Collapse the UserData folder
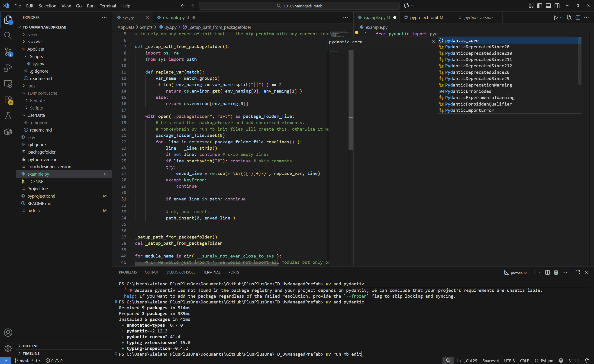Viewport: 594px width, 364px height. click(36, 115)
